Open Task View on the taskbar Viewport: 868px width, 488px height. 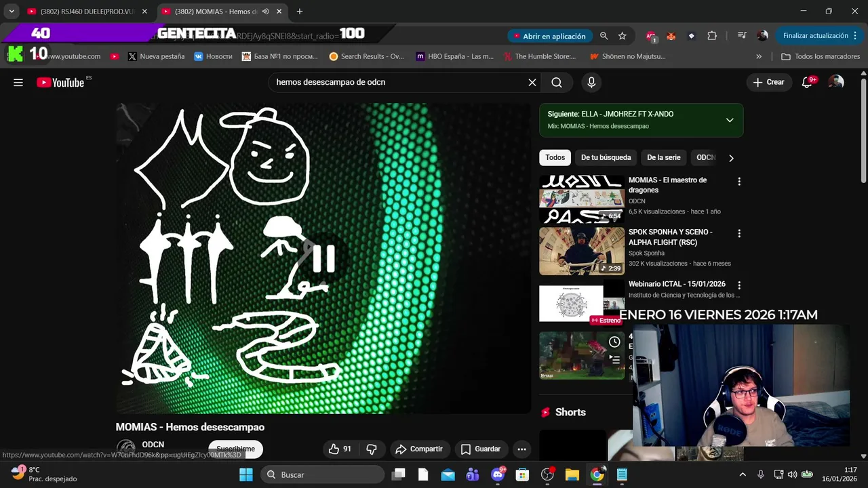pos(398,474)
